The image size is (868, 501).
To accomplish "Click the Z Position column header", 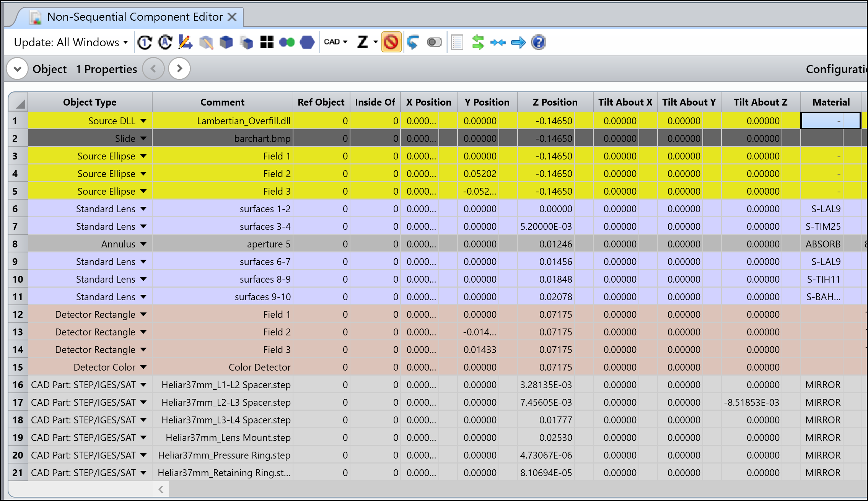I will (555, 102).
